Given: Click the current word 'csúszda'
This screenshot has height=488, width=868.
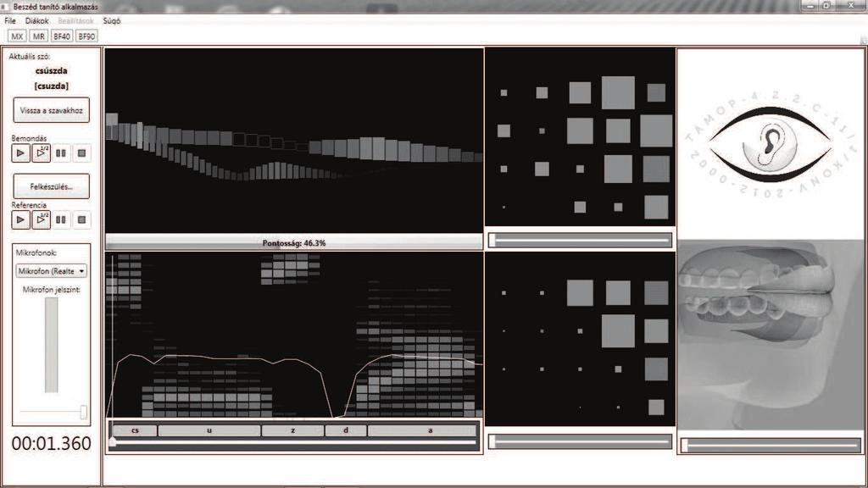Looking at the screenshot, I should click(x=52, y=71).
